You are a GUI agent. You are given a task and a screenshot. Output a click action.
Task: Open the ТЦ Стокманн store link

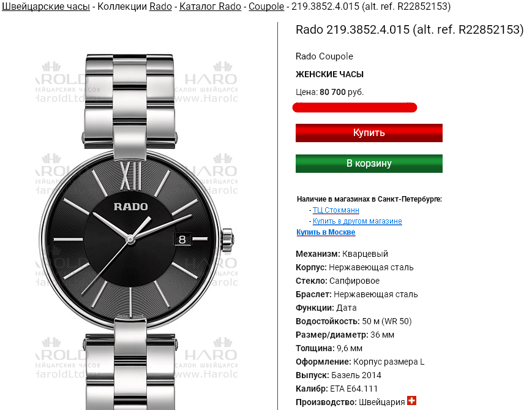click(x=336, y=210)
